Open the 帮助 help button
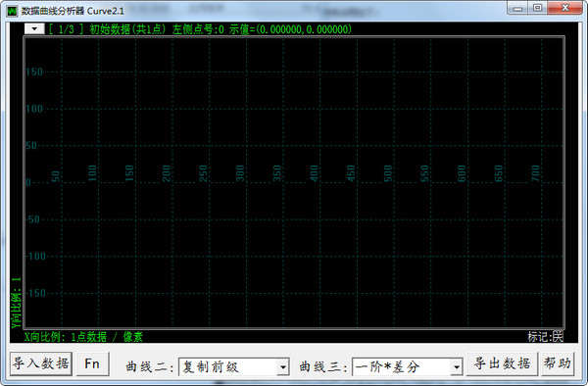Screen dimensions: 588x386 click(x=558, y=363)
